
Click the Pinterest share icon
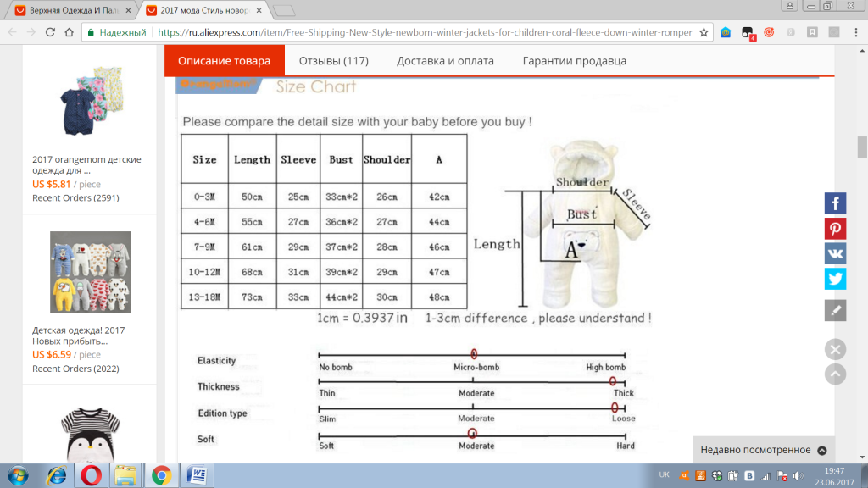point(835,229)
